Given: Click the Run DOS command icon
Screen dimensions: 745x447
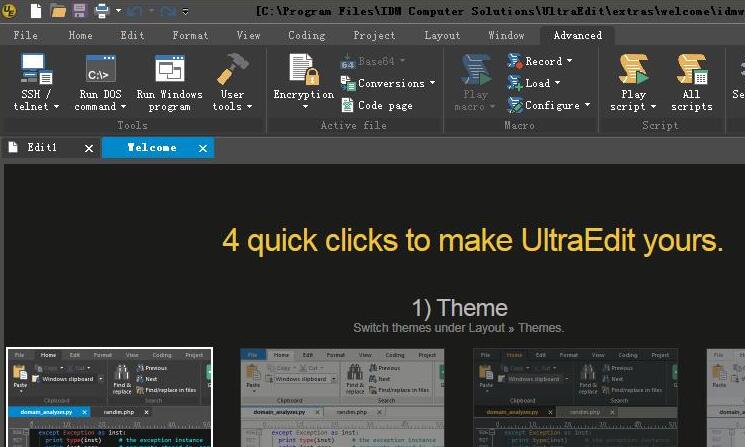Looking at the screenshot, I should (100, 69).
